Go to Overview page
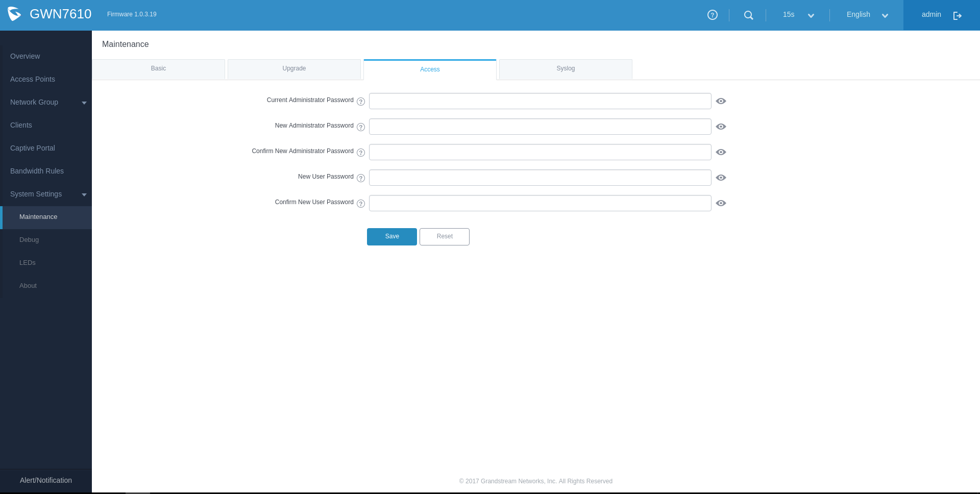The height and width of the screenshot is (494, 980). pos(46,56)
